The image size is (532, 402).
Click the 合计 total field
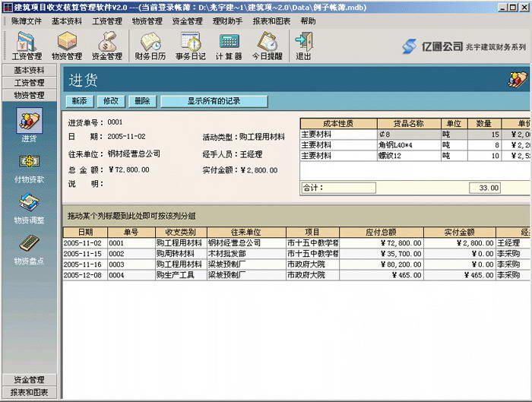(339, 188)
